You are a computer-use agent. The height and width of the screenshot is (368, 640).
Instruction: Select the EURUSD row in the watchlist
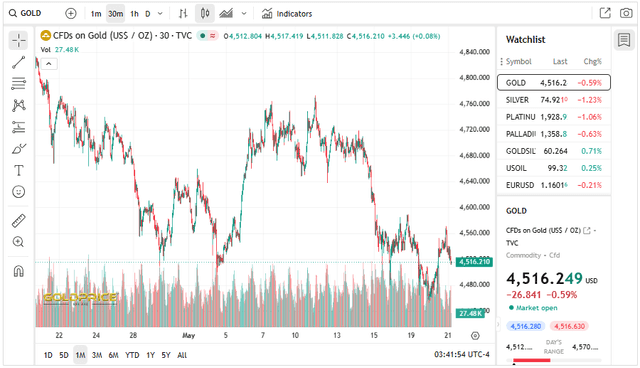tap(554, 185)
